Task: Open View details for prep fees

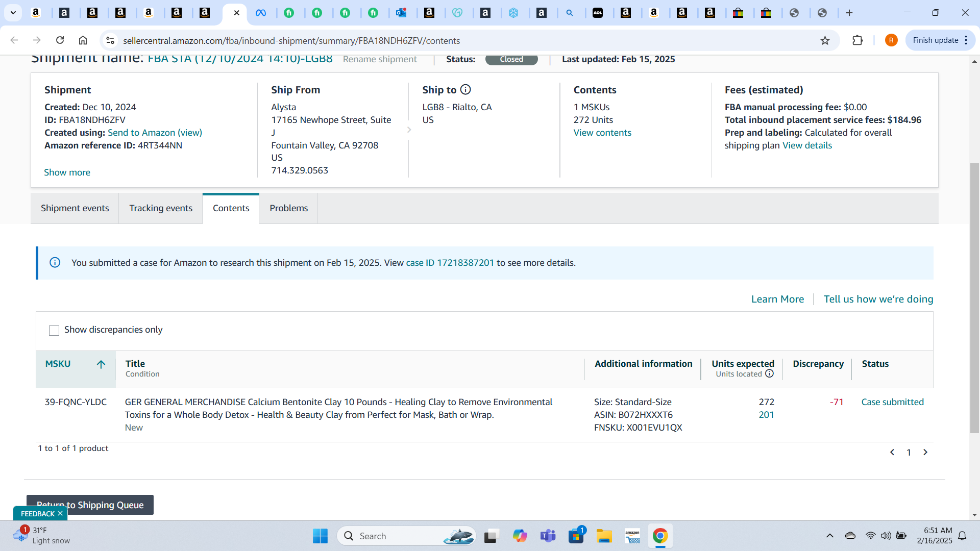Action: [807, 145]
